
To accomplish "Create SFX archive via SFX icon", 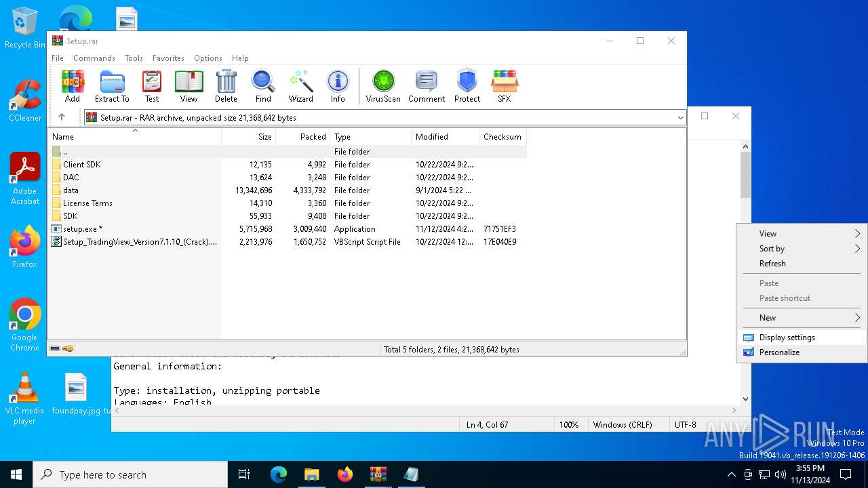I will coord(505,86).
